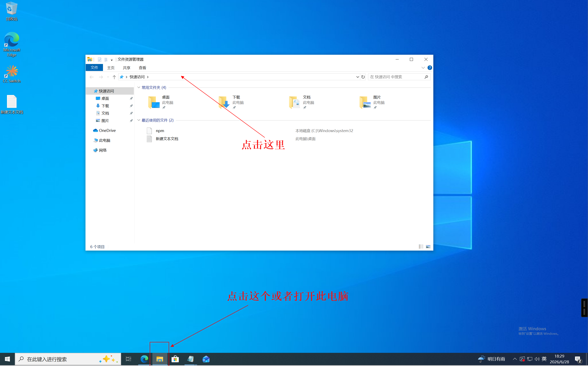Click the Back navigation arrow
The width and height of the screenshot is (588, 366).
92,77
